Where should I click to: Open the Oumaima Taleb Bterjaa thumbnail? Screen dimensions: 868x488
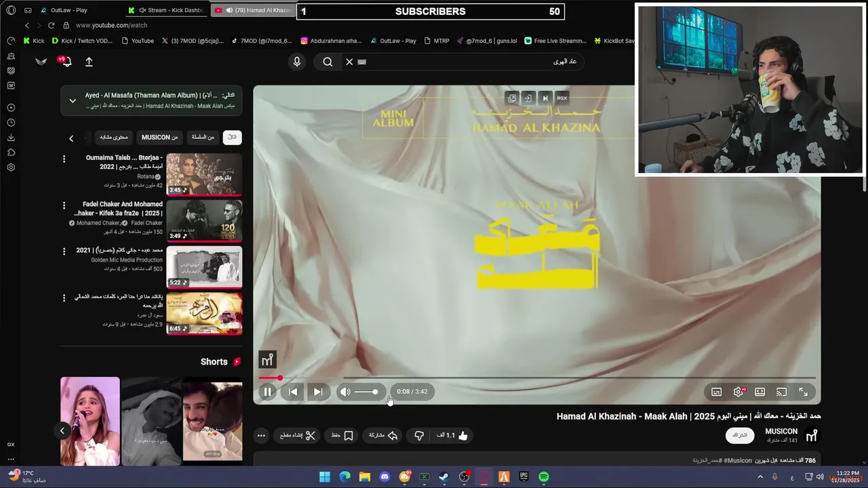point(204,174)
